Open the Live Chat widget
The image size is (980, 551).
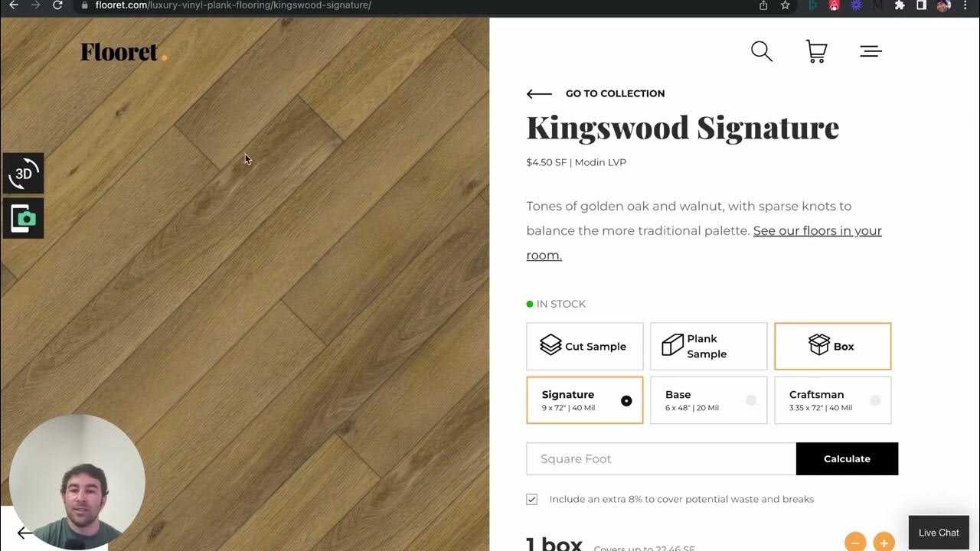[x=939, y=533]
